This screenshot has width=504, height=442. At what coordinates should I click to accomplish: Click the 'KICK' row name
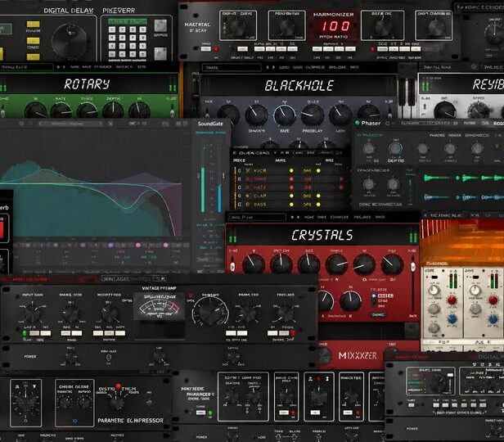point(260,171)
